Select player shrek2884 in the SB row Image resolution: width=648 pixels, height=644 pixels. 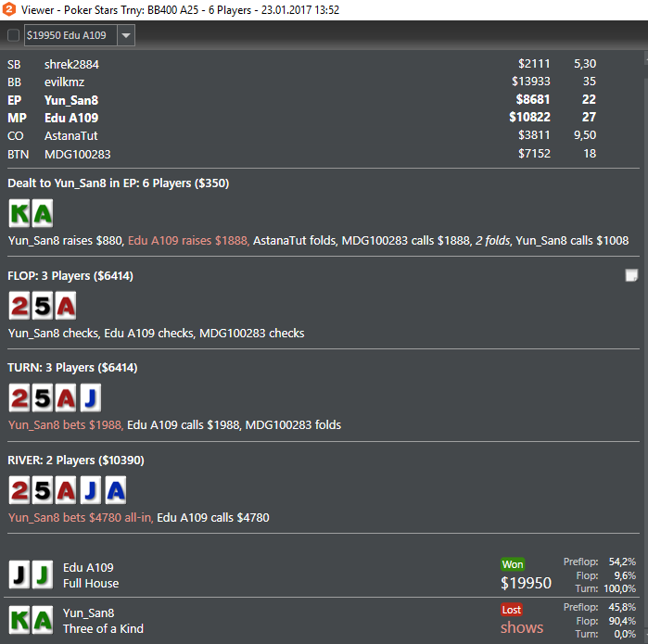[x=71, y=65]
